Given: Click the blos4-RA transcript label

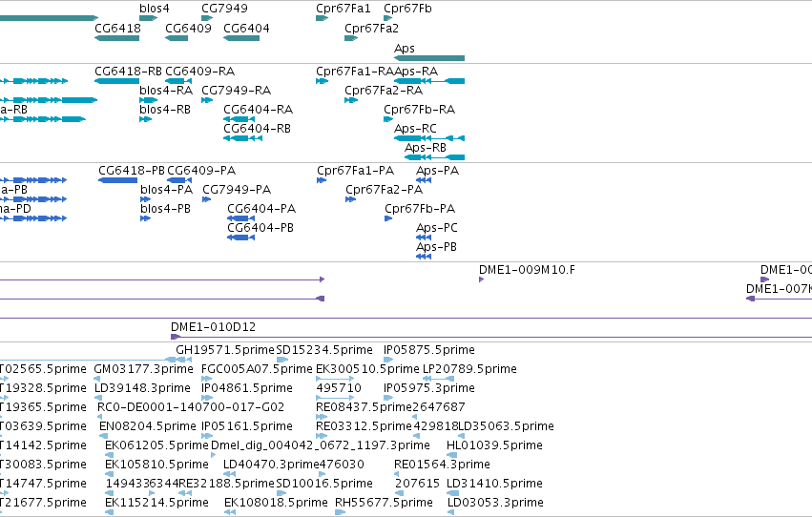Looking at the screenshot, I should point(166,90).
